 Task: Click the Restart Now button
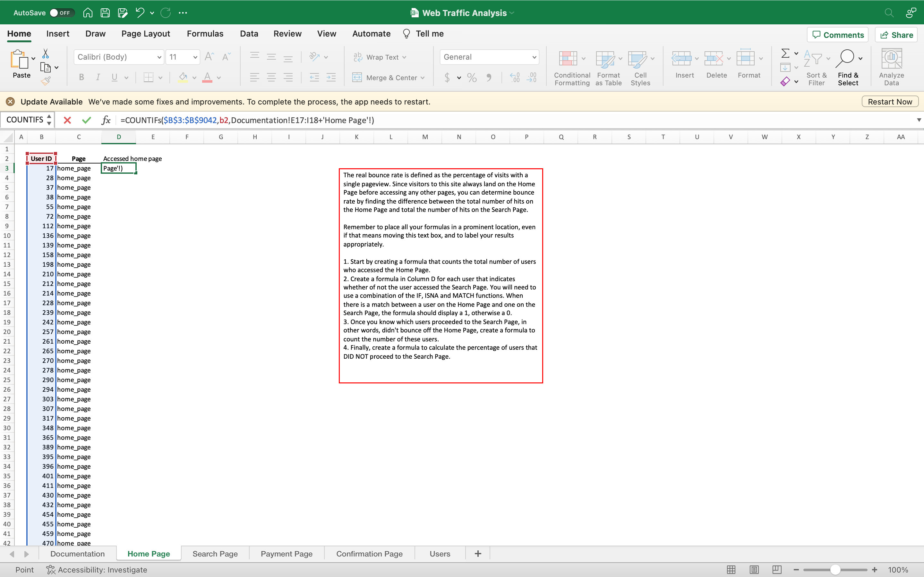pos(890,102)
